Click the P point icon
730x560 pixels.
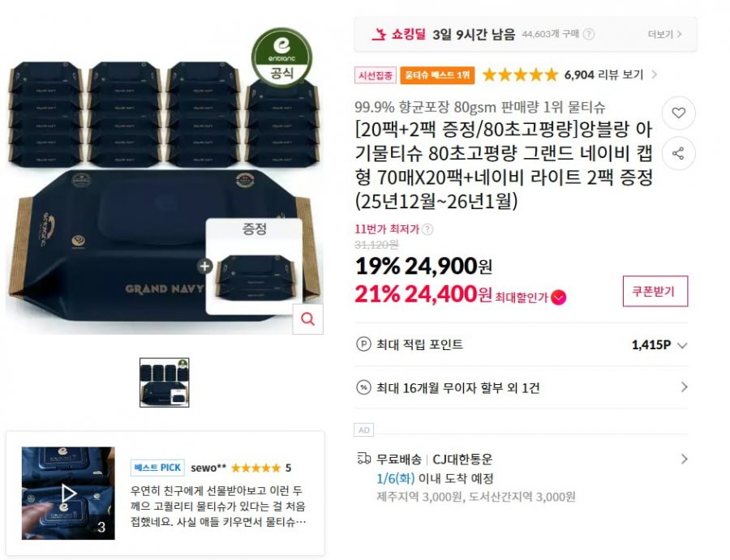(363, 344)
